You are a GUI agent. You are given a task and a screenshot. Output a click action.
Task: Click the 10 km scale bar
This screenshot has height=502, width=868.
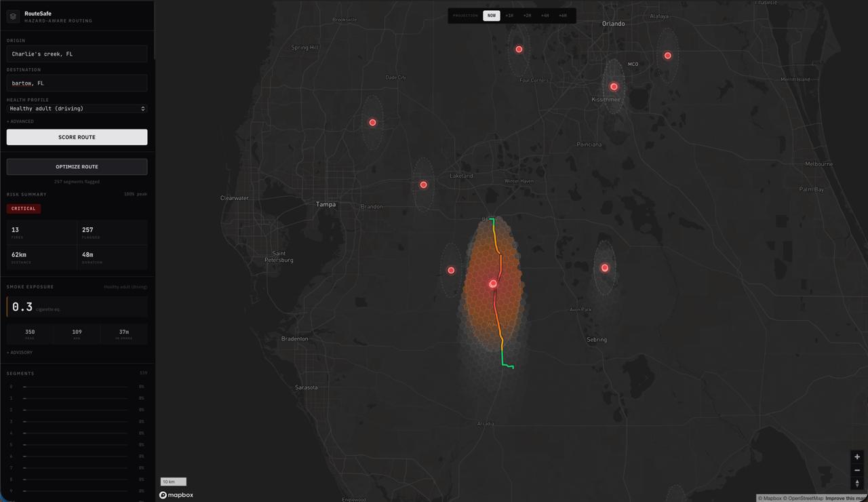(173, 482)
